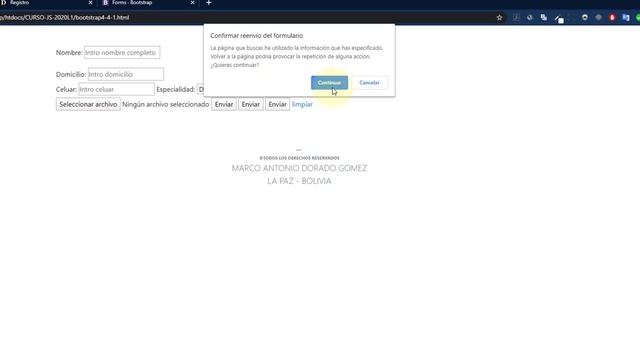This screenshot has width=640, height=360.
Task: Click the round white circle extension icon
Action: (585, 18)
